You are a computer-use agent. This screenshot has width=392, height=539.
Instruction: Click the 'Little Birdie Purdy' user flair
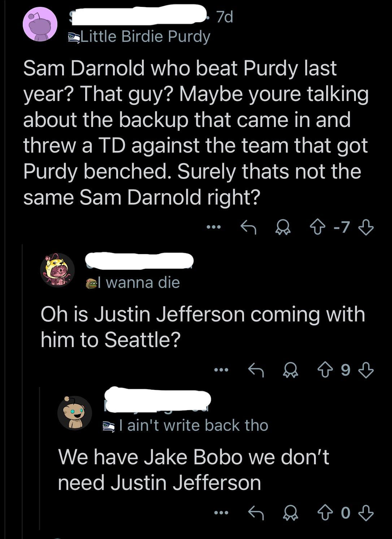(140, 37)
